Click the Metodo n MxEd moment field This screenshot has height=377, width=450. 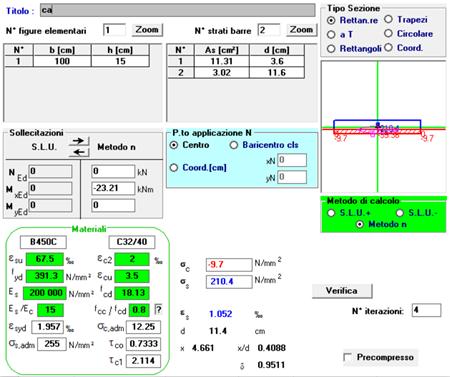[113, 188]
